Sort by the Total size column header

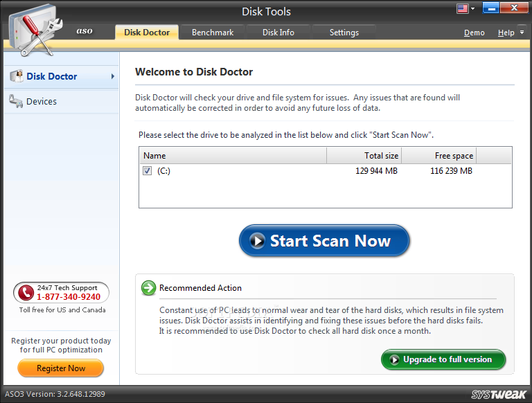[364, 155]
